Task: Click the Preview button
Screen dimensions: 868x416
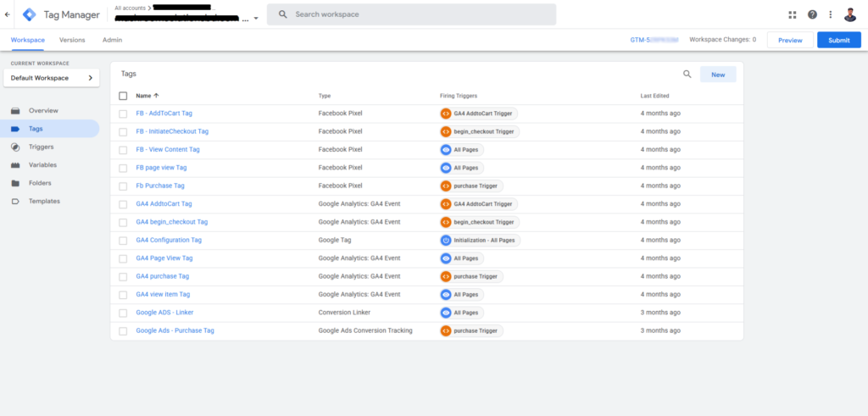Action: (x=789, y=40)
